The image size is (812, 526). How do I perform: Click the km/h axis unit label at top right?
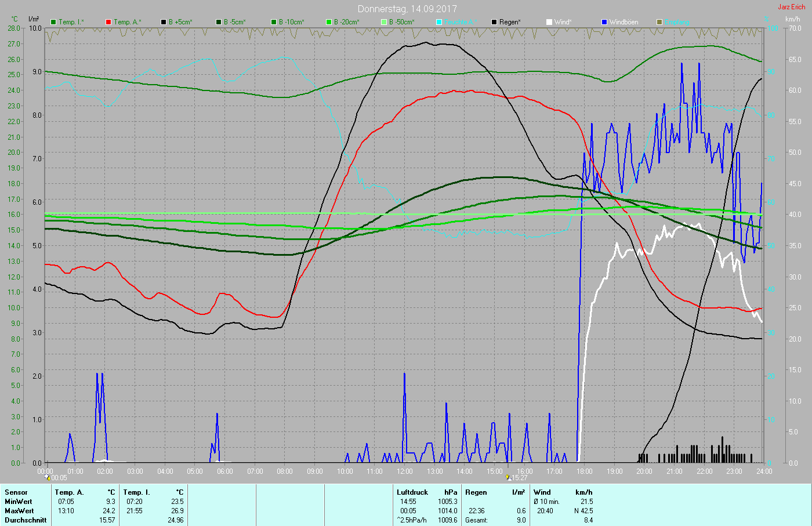tap(792, 19)
